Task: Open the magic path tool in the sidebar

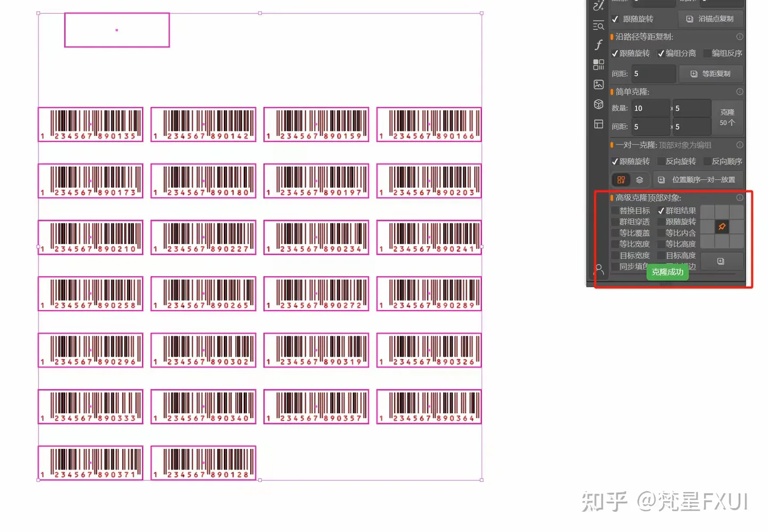Action: pos(598,5)
